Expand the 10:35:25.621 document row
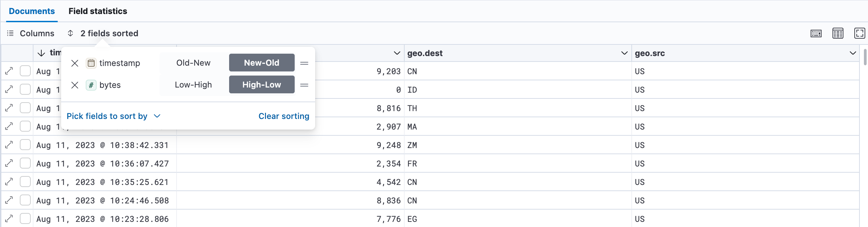 click(9, 182)
